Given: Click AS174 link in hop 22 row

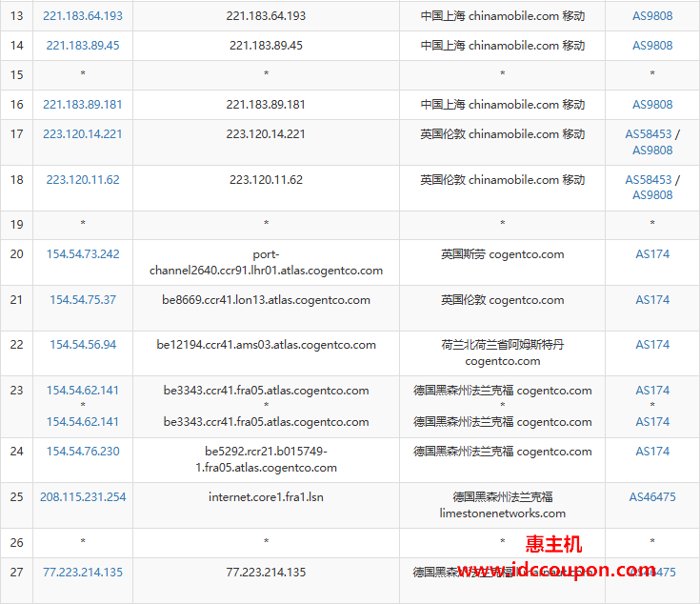Looking at the screenshot, I should (x=652, y=345).
